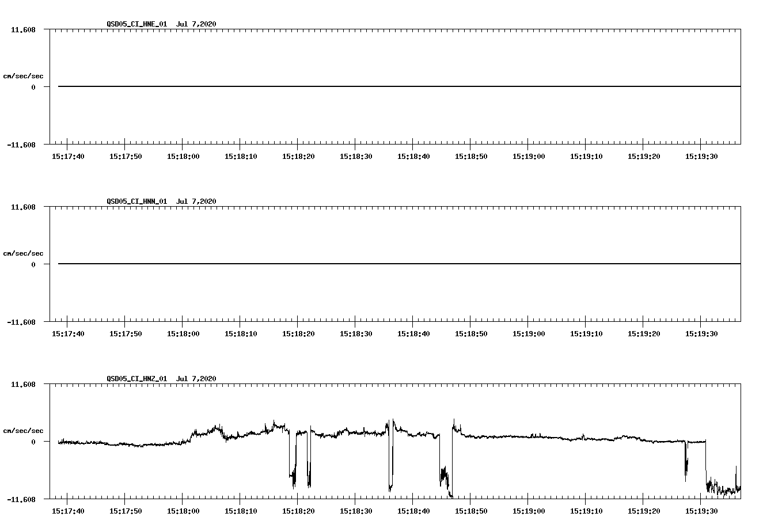Click -11.608 lower limit of HNE chart
The image size is (782, 532).
(x=21, y=145)
